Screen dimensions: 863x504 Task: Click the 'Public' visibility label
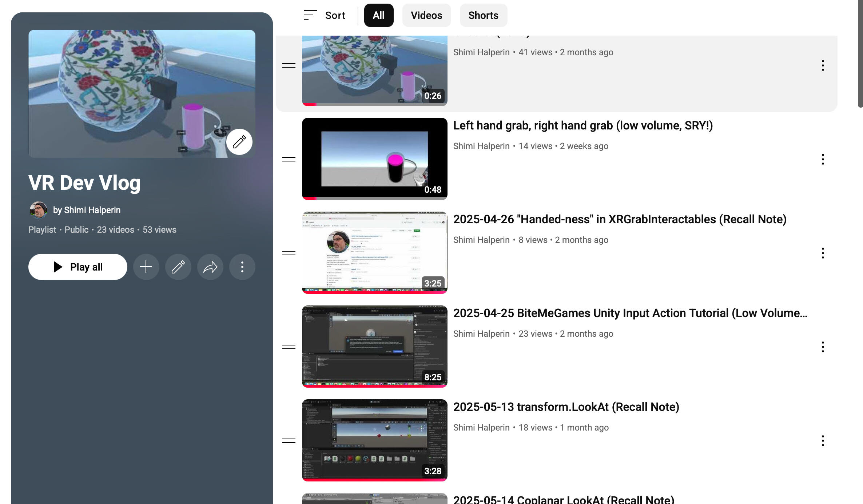point(76,230)
